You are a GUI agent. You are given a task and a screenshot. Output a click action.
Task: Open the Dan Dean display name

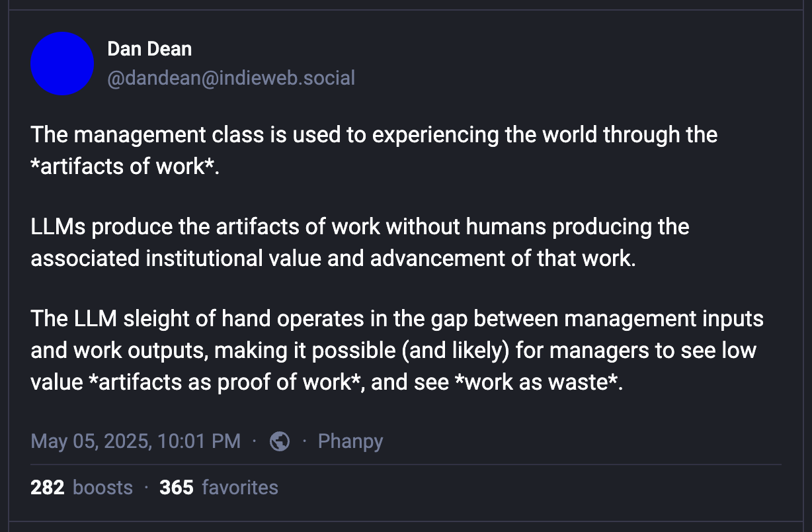[x=149, y=49]
